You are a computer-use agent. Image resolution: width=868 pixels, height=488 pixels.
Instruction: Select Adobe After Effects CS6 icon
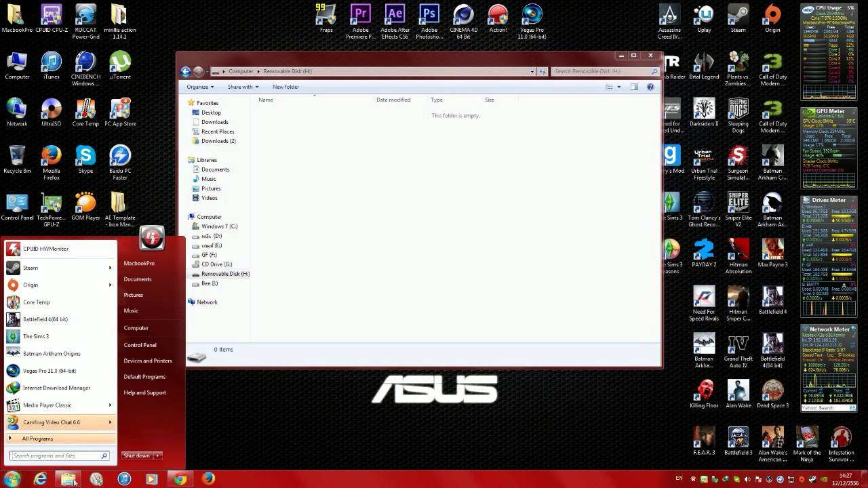395,21
